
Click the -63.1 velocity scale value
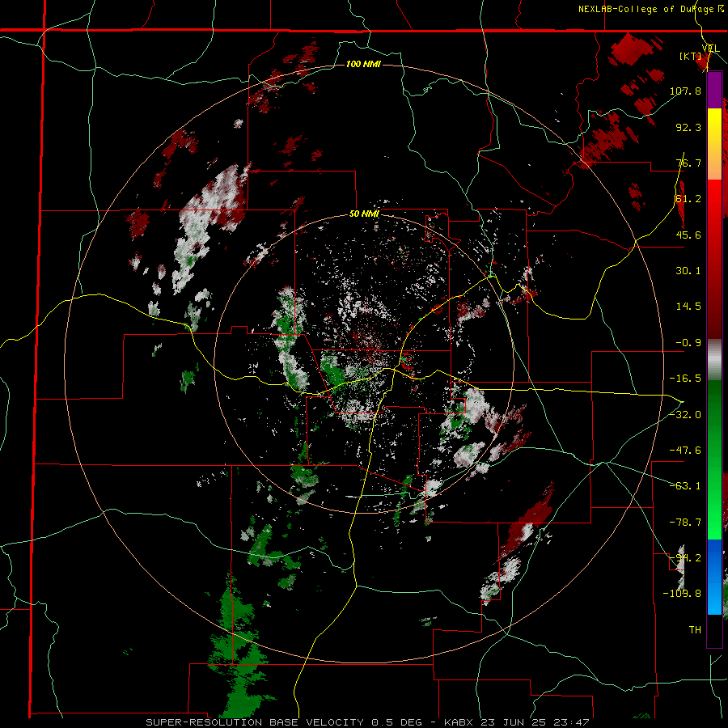click(685, 486)
